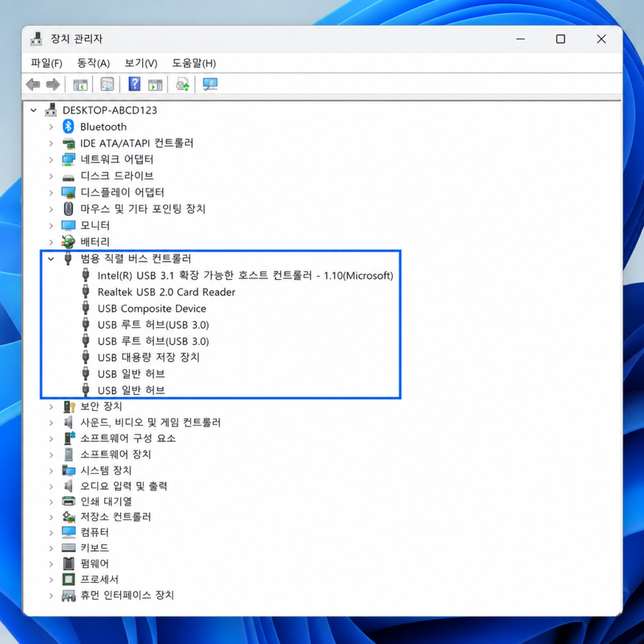The height and width of the screenshot is (644, 644).
Task: Select the 컴퓨터 category label
Action: coord(94,532)
